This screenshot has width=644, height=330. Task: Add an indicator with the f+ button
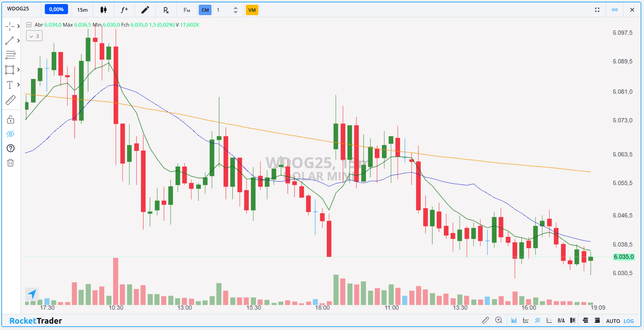[x=124, y=10]
